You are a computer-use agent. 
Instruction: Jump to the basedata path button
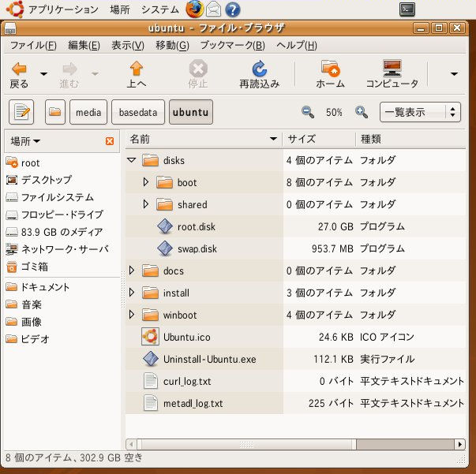pyautogui.click(x=138, y=112)
